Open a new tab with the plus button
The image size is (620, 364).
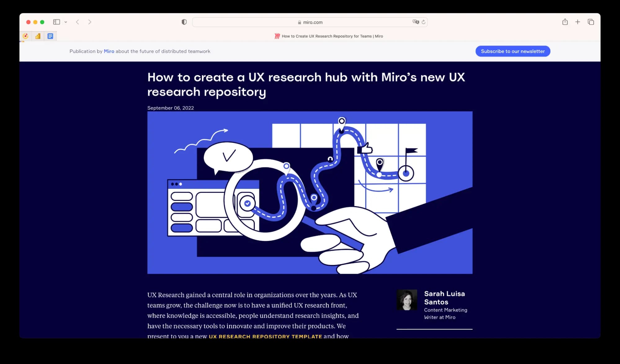[578, 22]
